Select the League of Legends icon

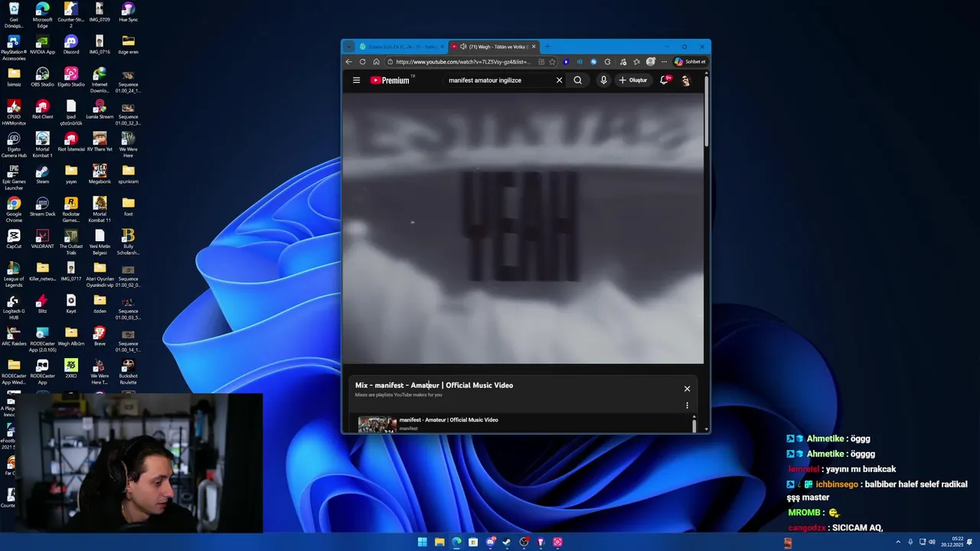[x=14, y=274]
